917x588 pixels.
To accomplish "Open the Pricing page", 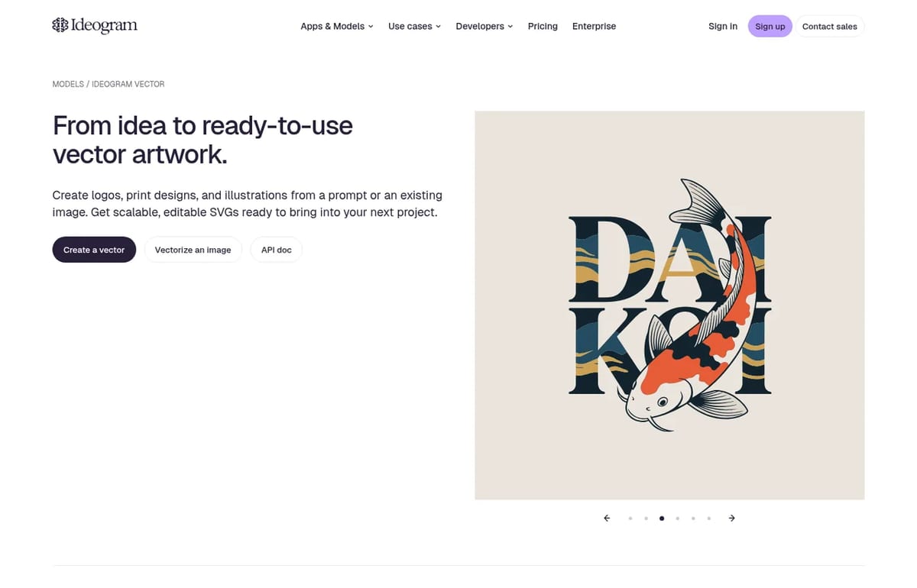I will [x=543, y=26].
